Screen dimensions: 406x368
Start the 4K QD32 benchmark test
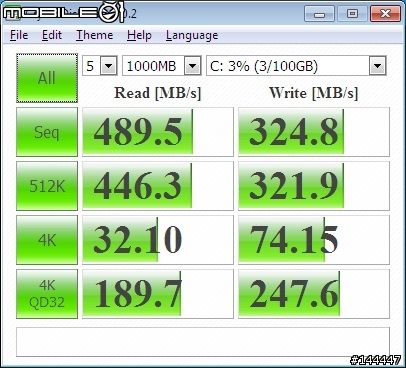pos(47,294)
